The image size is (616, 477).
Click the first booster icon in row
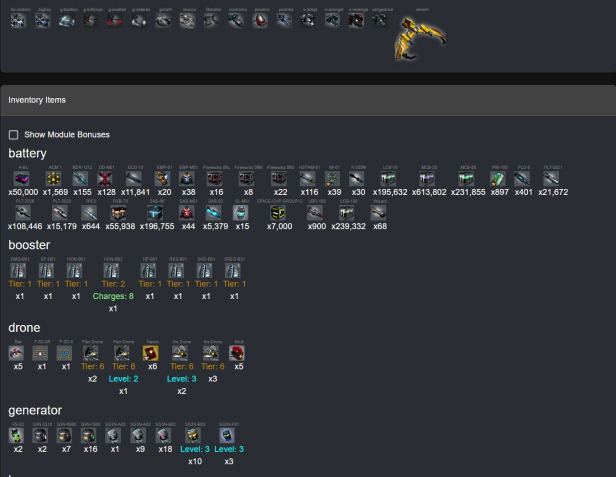click(18, 269)
